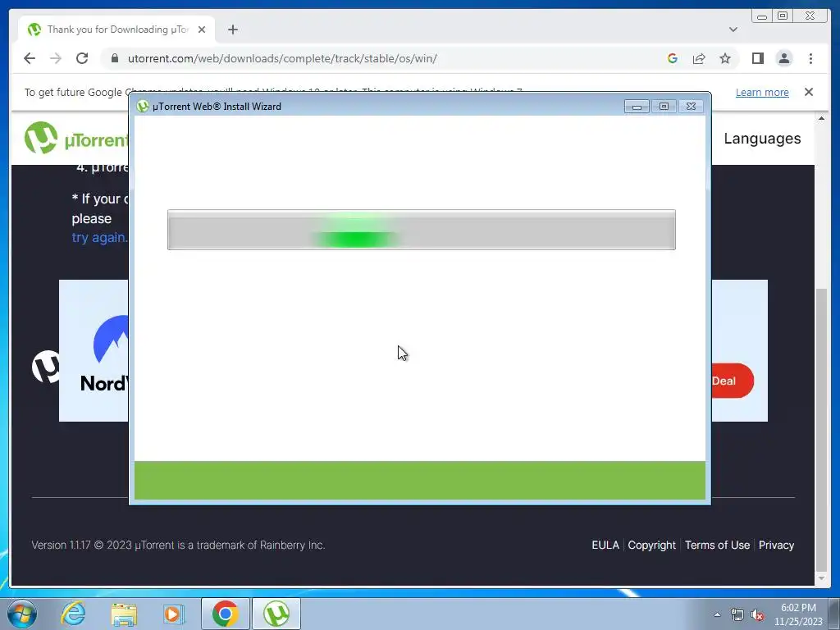Open Chrome's three-dot menu

click(x=810, y=58)
